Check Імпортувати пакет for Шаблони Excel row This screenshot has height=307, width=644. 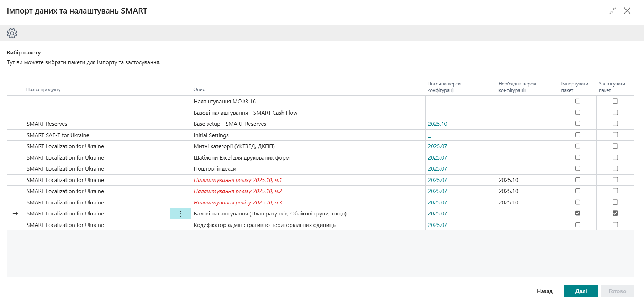[578, 157]
